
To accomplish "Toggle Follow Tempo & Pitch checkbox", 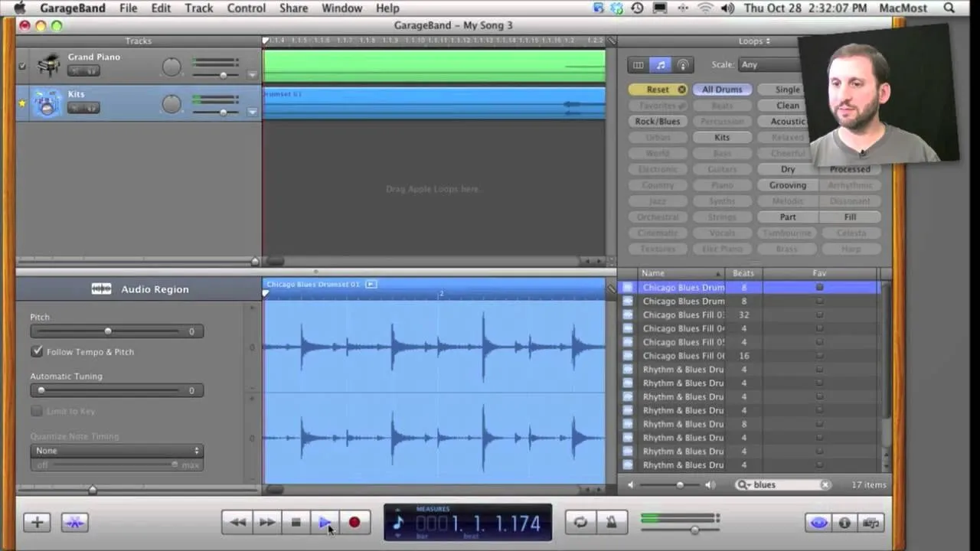I will click(37, 351).
